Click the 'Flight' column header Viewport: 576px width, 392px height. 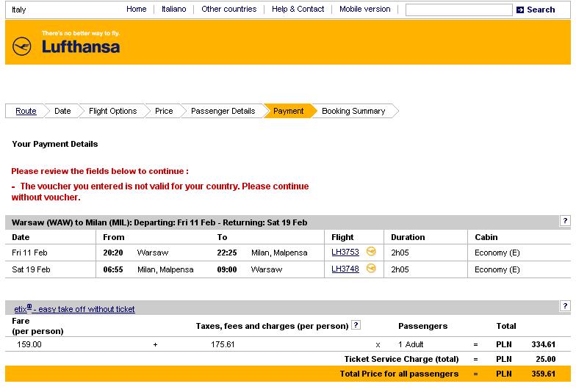(342, 237)
